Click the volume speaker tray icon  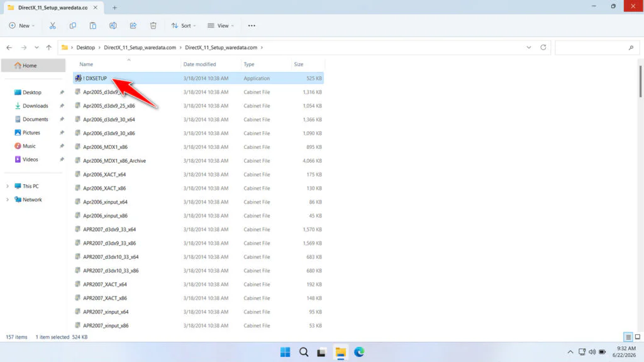pyautogui.click(x=592, y=352)
